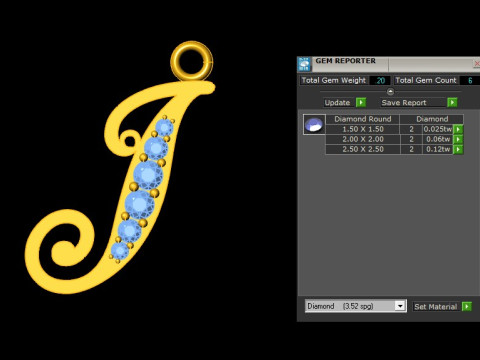Click the green arrow next to Save Report
480x360 pixels.
tap(452, 102)
